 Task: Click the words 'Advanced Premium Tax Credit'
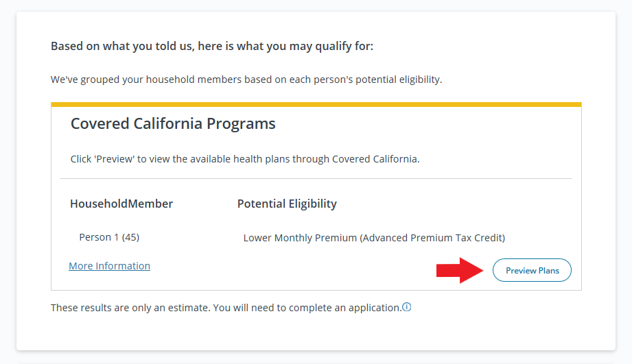pyautogui.click(x=433, y=238)
